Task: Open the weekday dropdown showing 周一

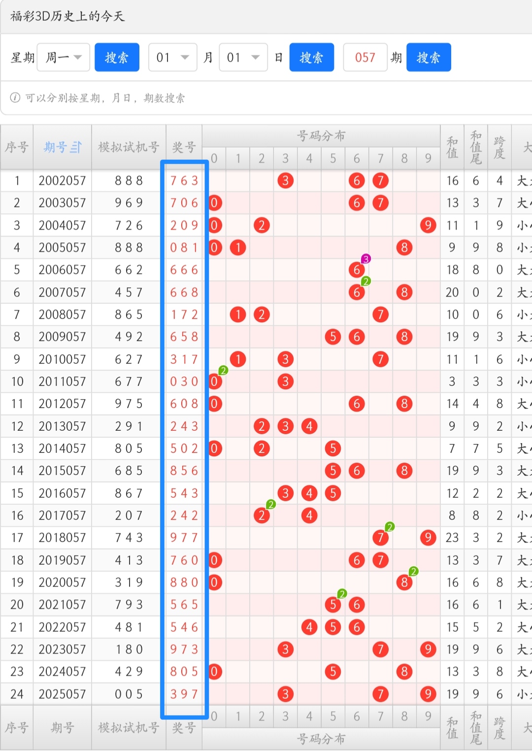Action: (x=64, y=58)
